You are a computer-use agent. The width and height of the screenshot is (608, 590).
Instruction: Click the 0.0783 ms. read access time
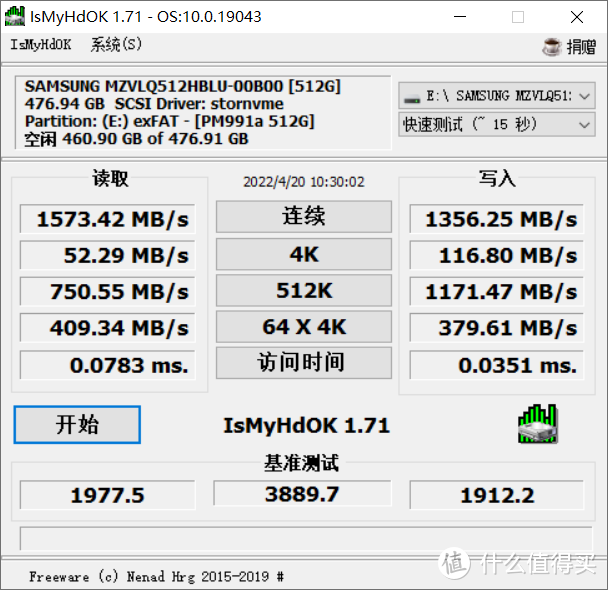pyautogui.click(x=107, y=365)
